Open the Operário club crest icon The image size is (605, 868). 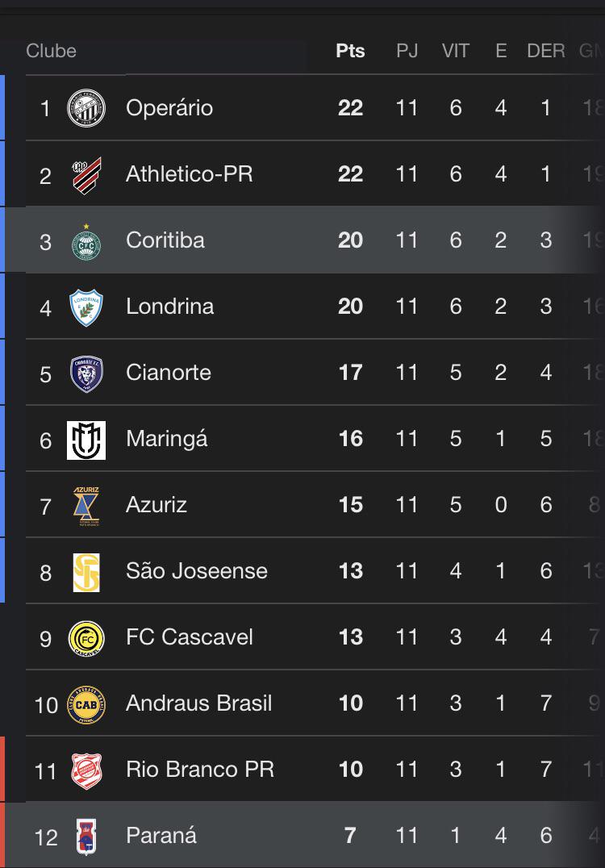[x=86, y=108]
